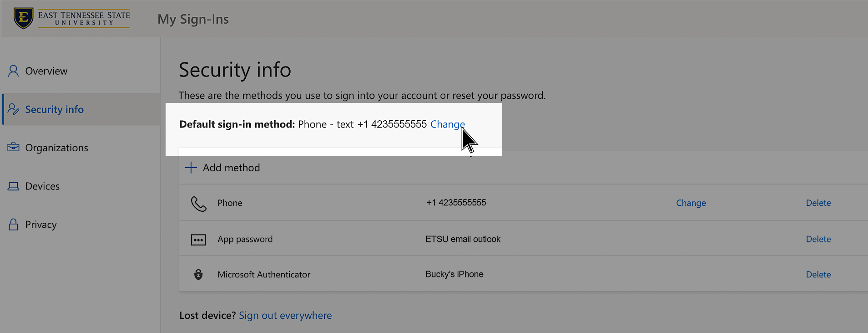This screenshot has height=333, width=868.
Task: Go to Organizations in the sidebar
Action: (x=56, y=148)
